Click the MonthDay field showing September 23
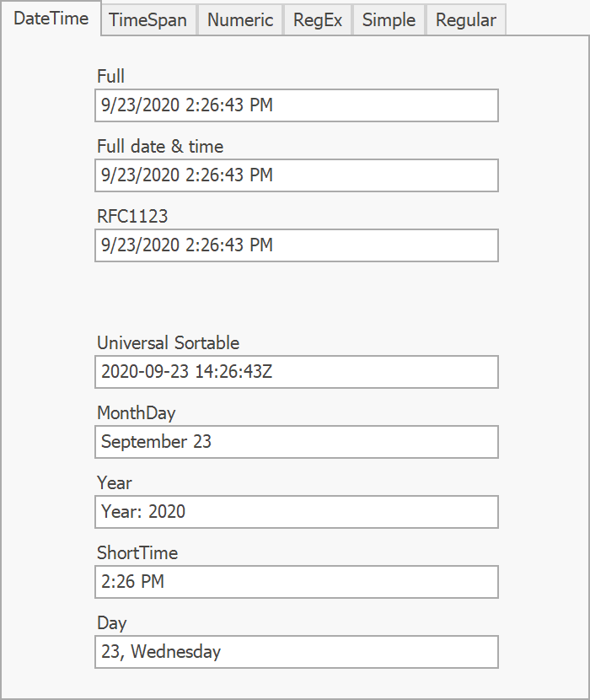This screenshot has height=700, width=590. point(296,442)
